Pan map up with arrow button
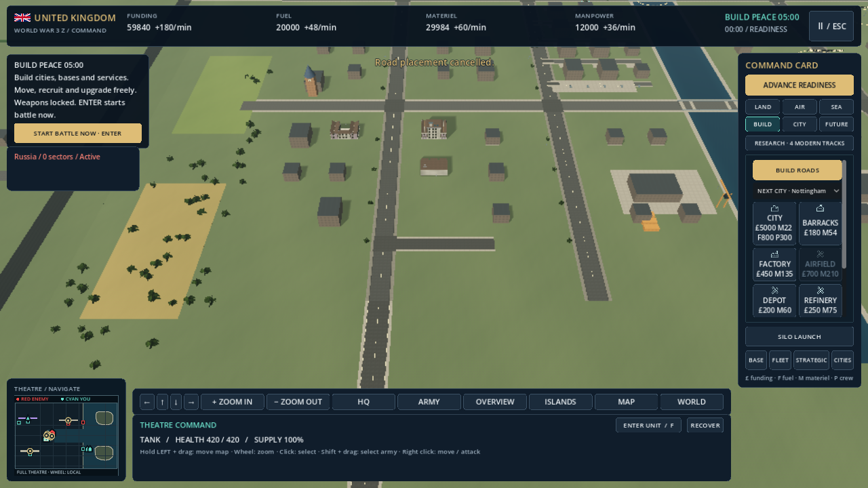 tap(162, 402)
